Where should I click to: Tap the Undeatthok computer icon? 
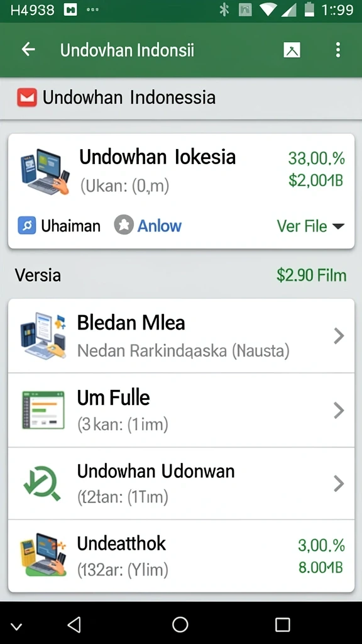coord(43,555)
